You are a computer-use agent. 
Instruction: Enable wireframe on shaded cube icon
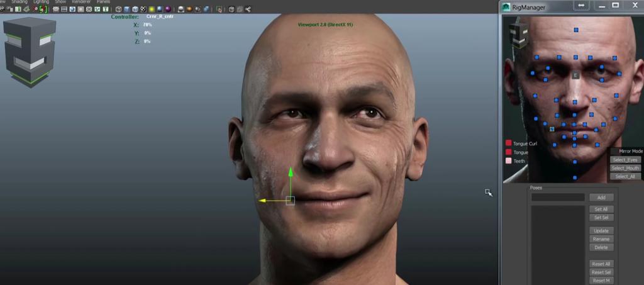[135, 9]
